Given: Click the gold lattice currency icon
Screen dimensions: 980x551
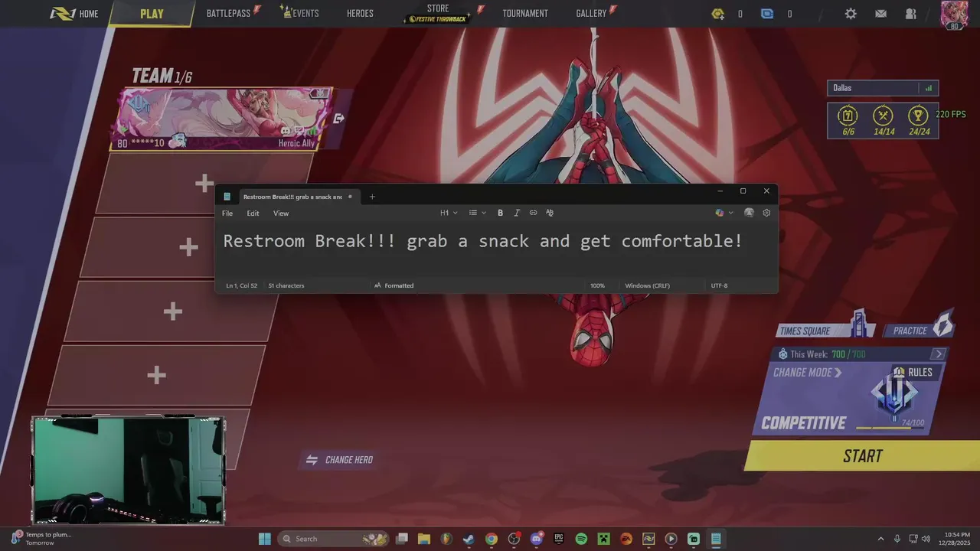Looking at the screenshot, I should pos(717,14).
